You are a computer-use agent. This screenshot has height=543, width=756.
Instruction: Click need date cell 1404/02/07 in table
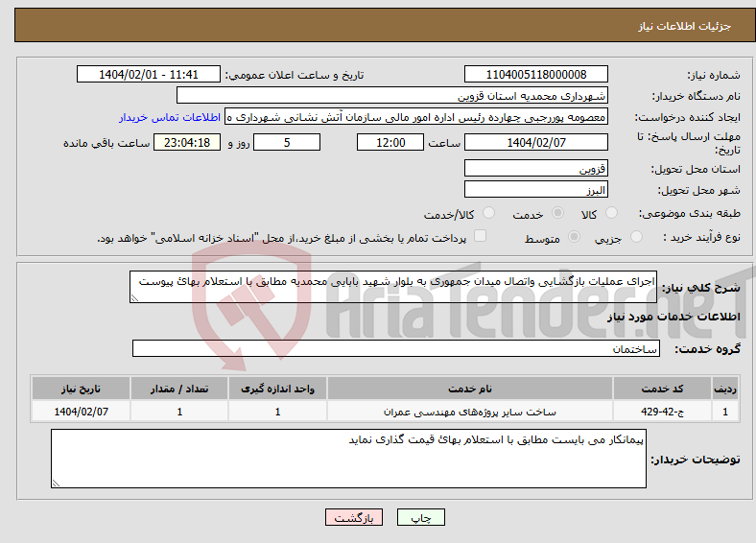coord(81,412)
